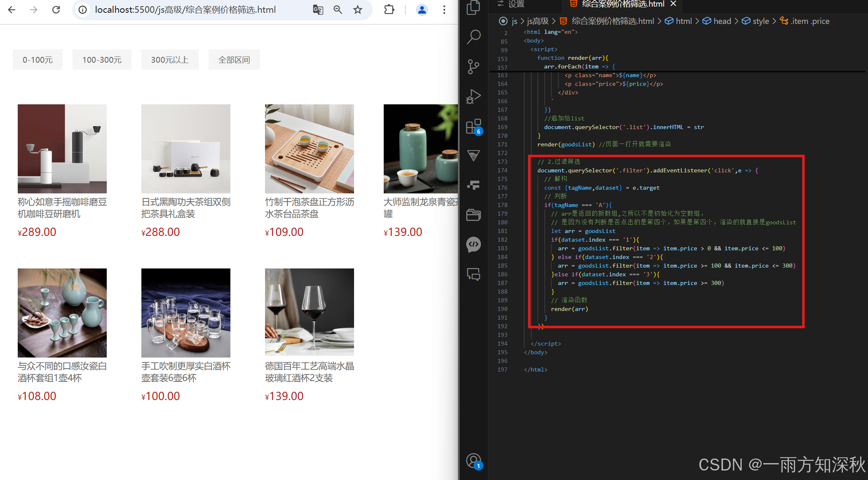Click the Chrome translate page icon

click(x=318, y=10)
